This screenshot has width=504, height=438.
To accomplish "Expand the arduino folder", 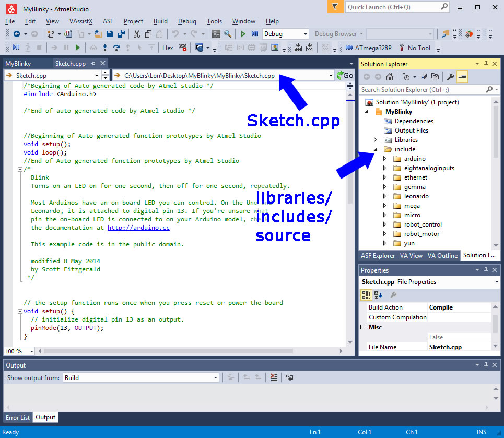I will pyautogui.click(x=385, y=159).
